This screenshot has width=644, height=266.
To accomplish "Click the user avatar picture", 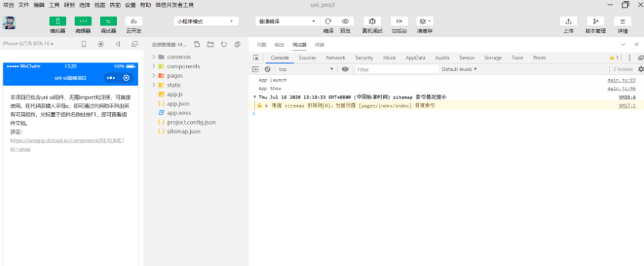I will click(x=10, y=23).
